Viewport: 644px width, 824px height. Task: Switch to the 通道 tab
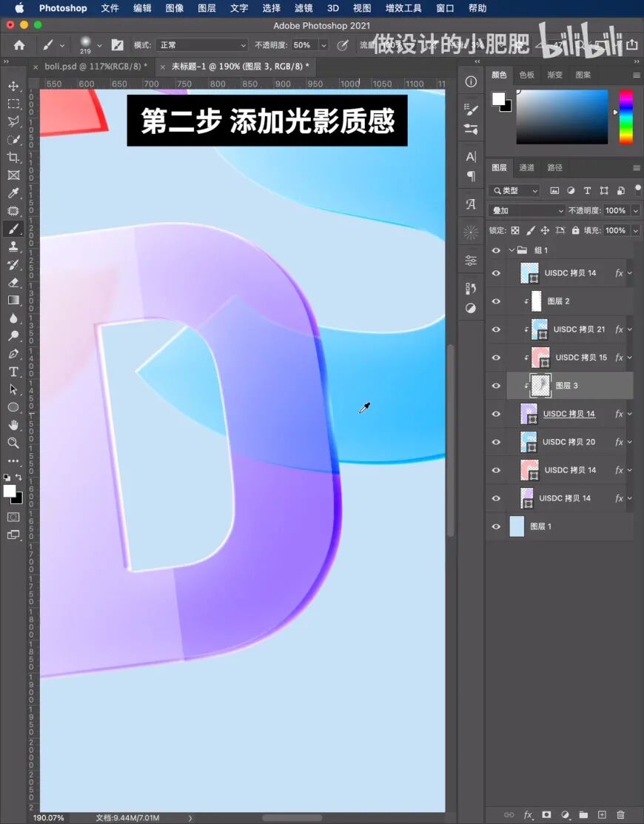point(526,167)
